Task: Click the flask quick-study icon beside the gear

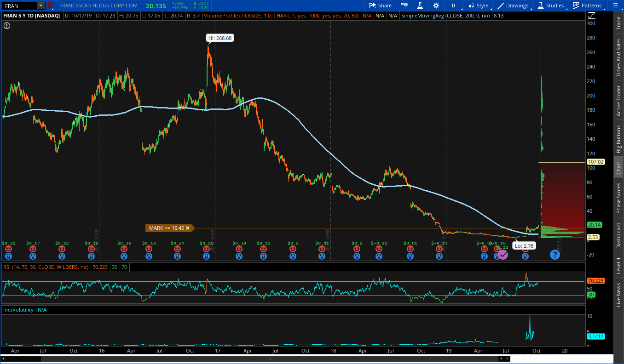Action: pyautogui.click(x=420, y=6)
